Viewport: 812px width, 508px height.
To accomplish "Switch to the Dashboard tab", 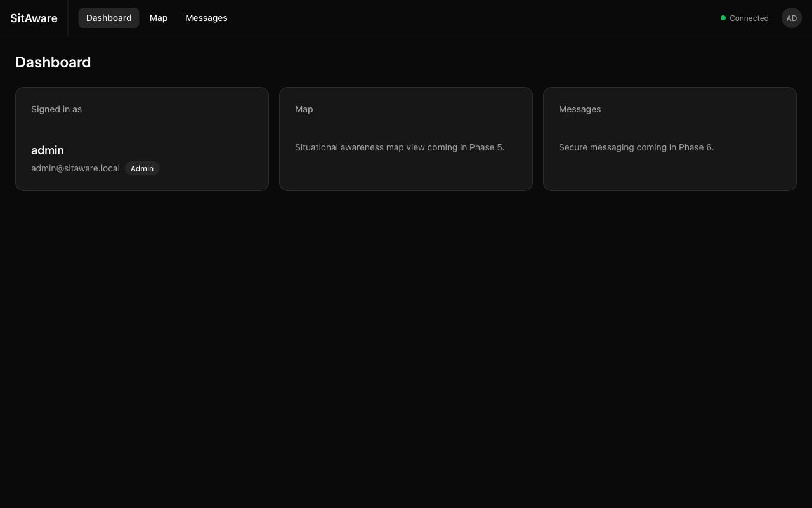I will (108, 18).
